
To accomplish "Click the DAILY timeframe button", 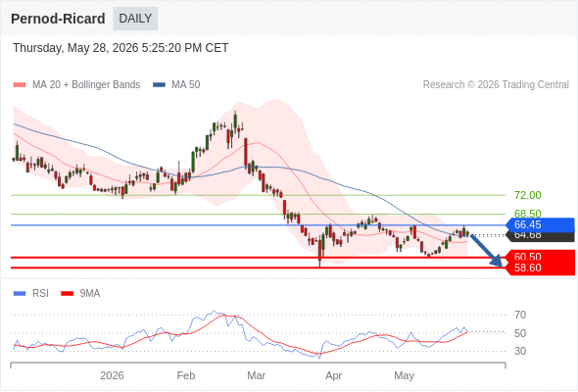I will pos(135,19).
